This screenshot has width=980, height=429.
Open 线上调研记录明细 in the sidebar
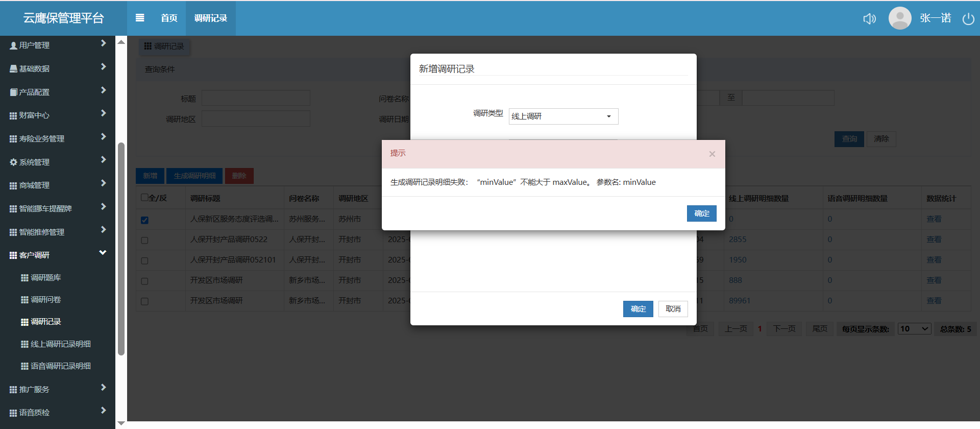61,344
